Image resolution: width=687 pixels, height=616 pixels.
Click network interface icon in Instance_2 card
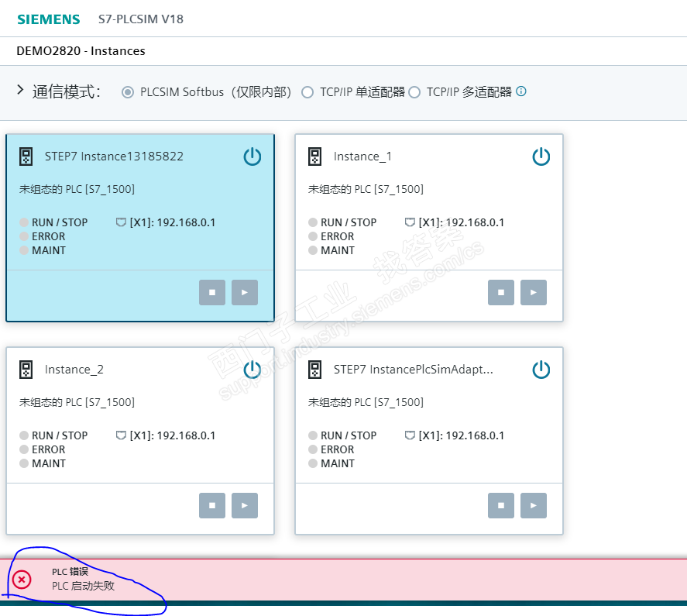tap(121, 435)
